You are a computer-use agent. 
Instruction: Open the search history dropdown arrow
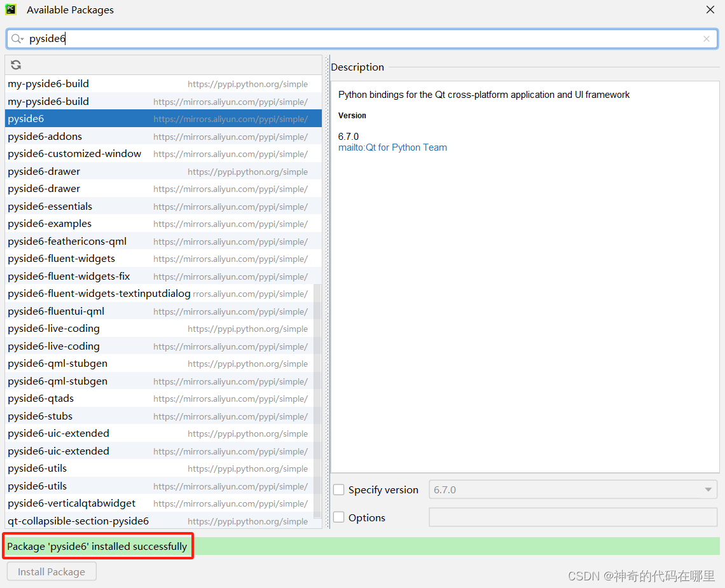21,40
